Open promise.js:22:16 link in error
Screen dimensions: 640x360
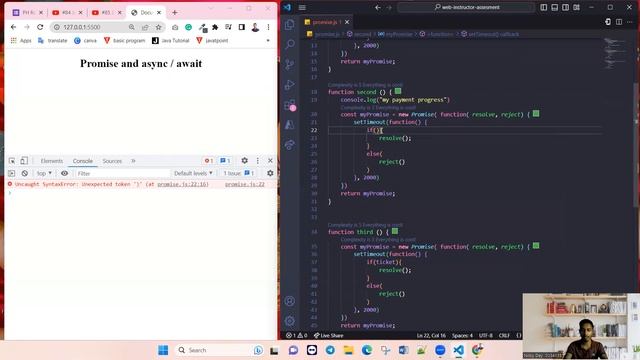click(183, 184)
